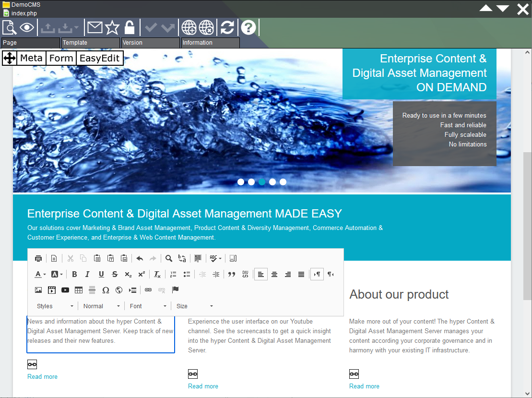
Task: Toggle left text alignment
Action: coord(260,274)
